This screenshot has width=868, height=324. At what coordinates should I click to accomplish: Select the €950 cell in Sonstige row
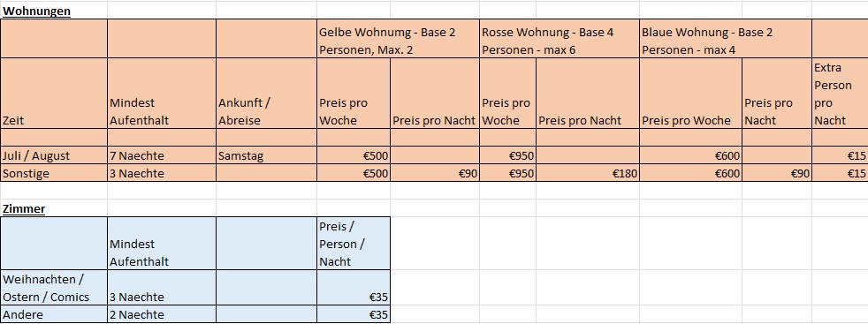click(x=507, y=173)
